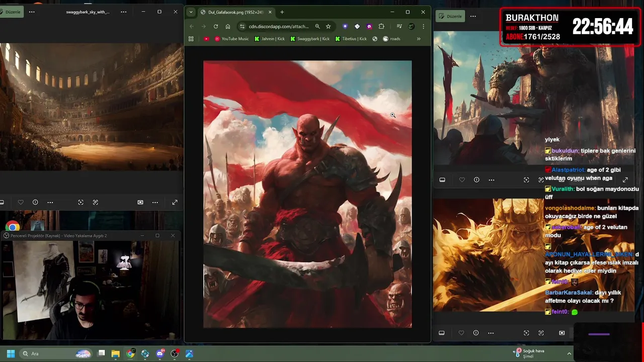Click Düzenle in the swaggybark_sky photo window
Image resolution: width=644 pixels, height=362 pixels.
pos(10,12)
